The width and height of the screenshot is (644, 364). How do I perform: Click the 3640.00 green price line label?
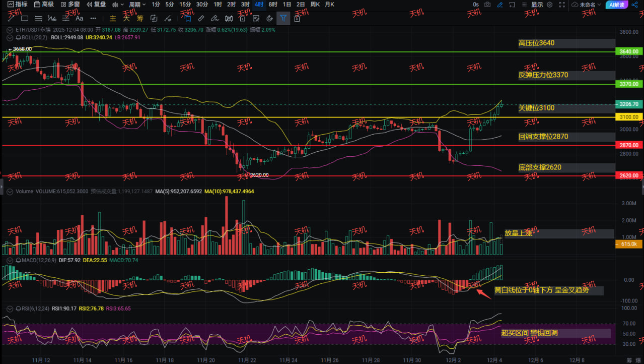(x=629, y=51)
